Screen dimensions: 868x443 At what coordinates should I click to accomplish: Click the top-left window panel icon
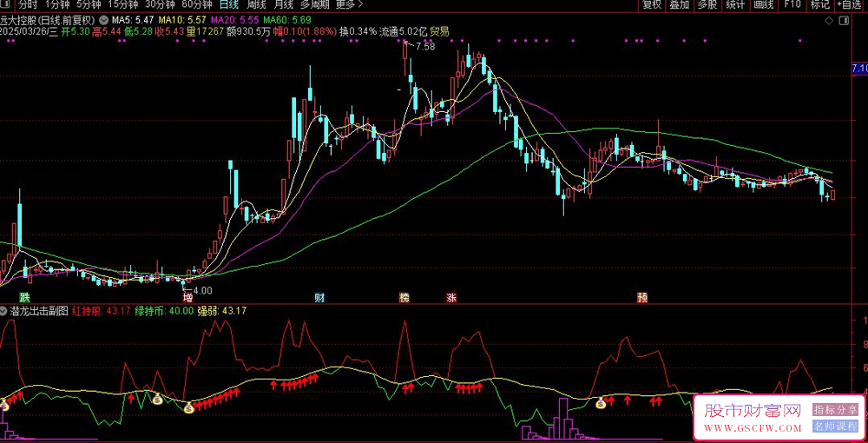click(4, 5)
